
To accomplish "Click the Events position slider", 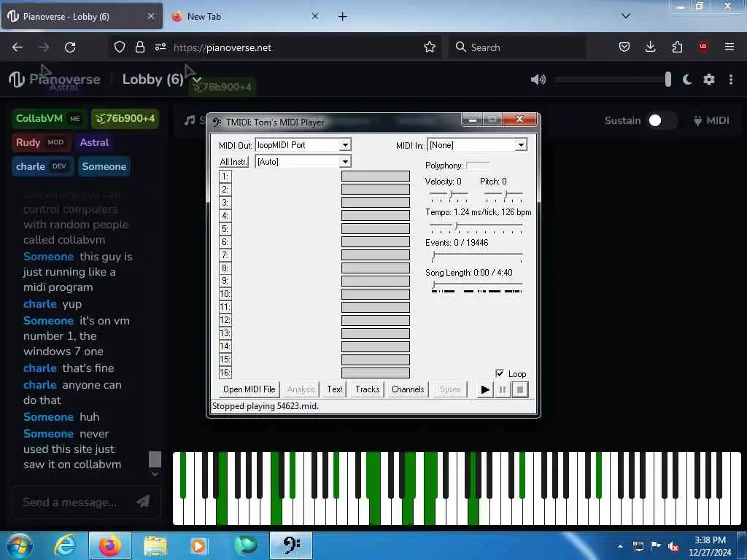I will coord(476,257).
